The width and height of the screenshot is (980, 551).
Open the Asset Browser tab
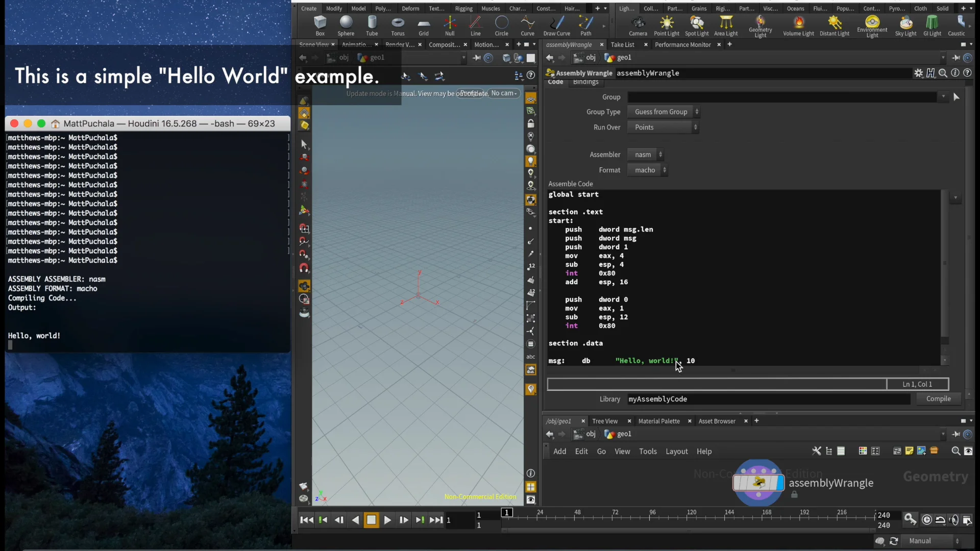point(717,421)
